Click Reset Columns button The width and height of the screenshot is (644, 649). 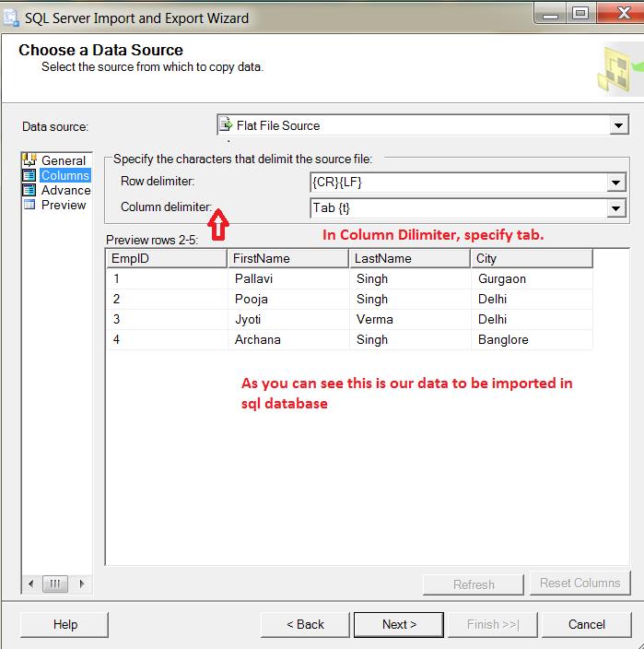[x=580, y=583]
